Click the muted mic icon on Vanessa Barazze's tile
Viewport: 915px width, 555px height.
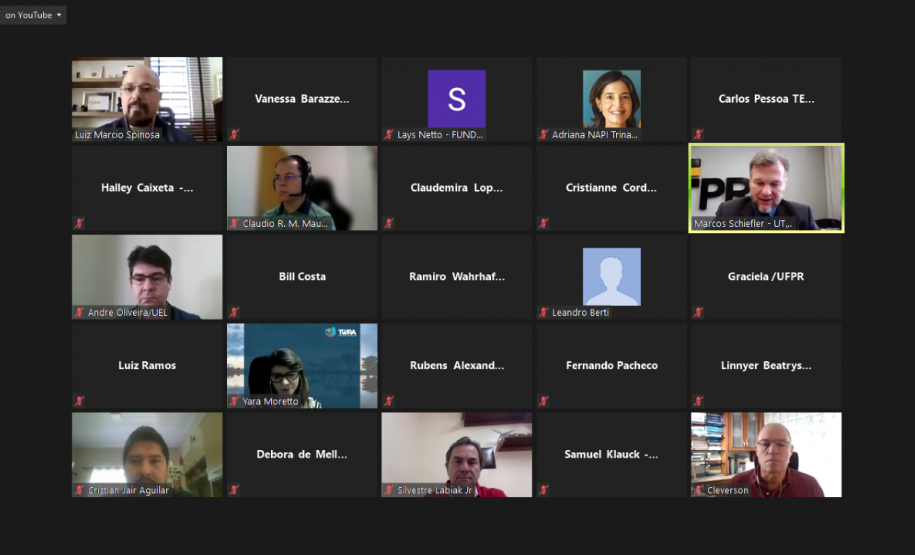click(234, 134)
